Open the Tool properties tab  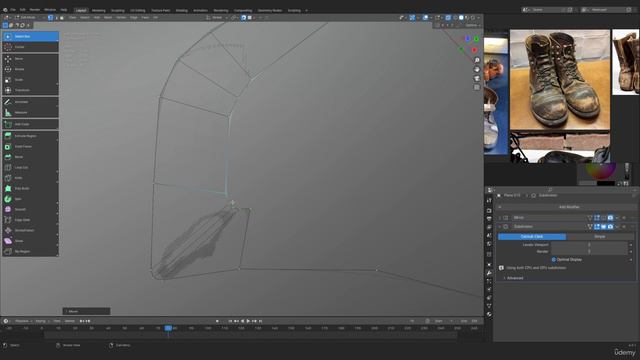(x=489, y=200)
